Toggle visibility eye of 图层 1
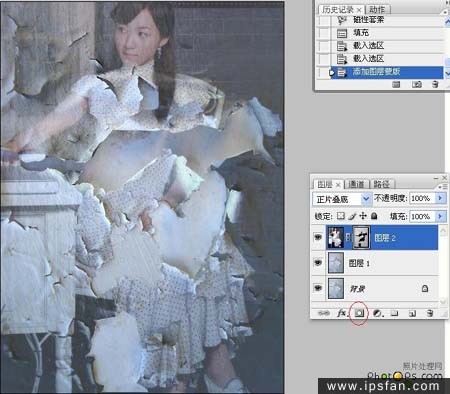Screen dimensions: 450x394 point(318,263)
